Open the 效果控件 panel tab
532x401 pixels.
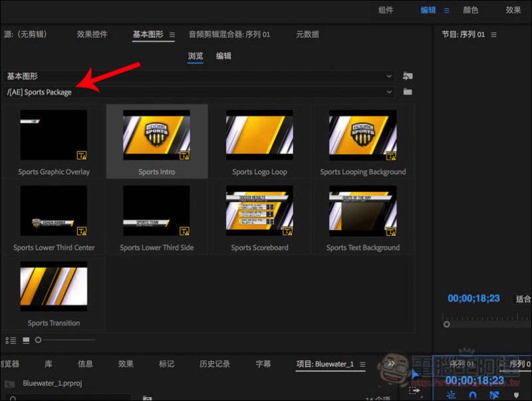coord(92,35)
